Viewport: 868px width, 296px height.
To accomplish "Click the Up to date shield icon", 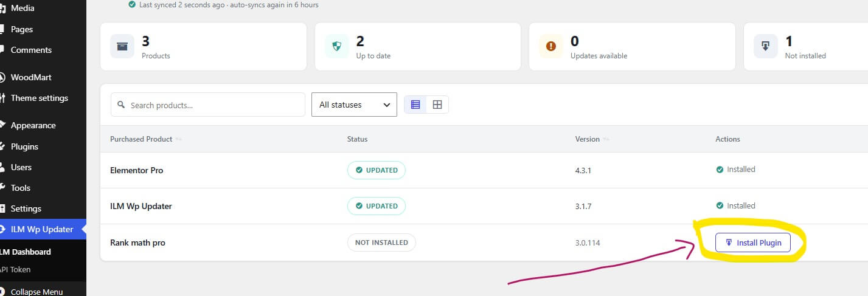I will [x=337, y=46].
